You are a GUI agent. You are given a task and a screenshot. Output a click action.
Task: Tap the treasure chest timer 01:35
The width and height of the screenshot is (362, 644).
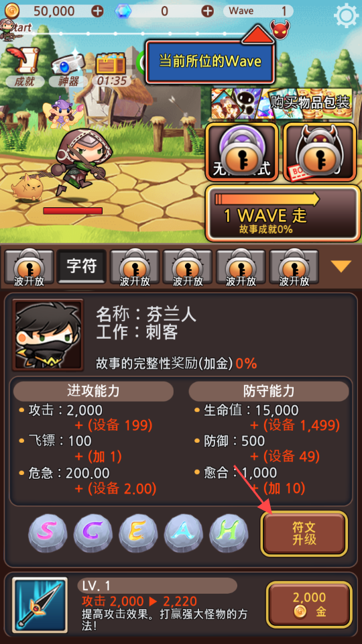(111, 68)
